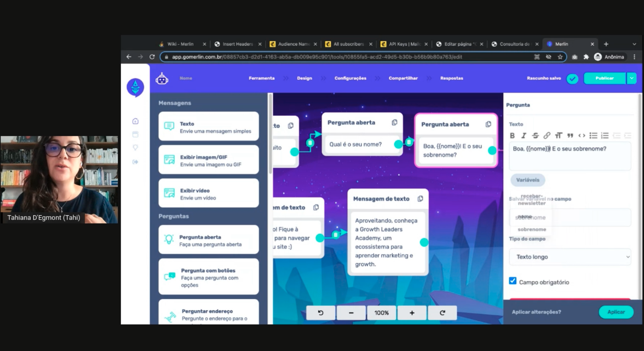Image resolution: width=644 pixels, height=351 pixels.
Task: Switch to the Wiki - Merlin browser tab
Action: [180, 44]
